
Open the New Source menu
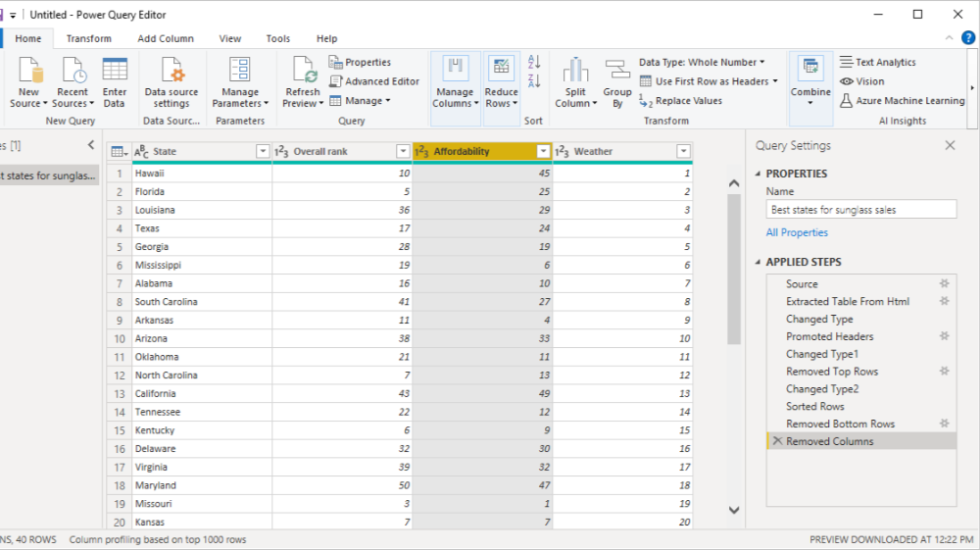coord(28,82)
